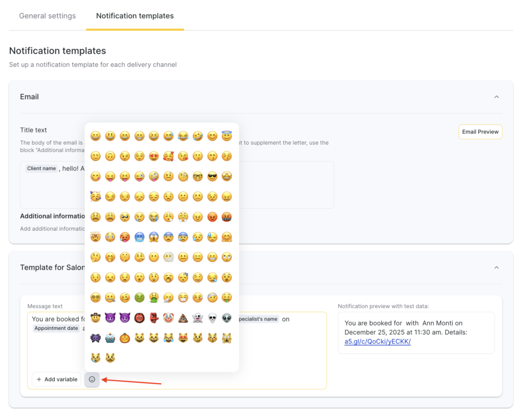Insert the heart-eyes face emoji
Viewport: 531px width, 420px height.
click(x=154, y=156)
